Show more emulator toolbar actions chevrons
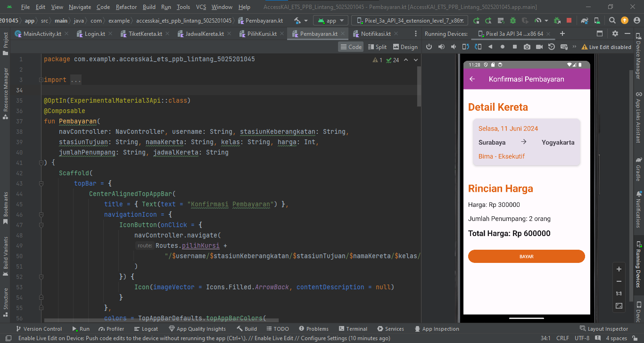 [x=574, y=47]
